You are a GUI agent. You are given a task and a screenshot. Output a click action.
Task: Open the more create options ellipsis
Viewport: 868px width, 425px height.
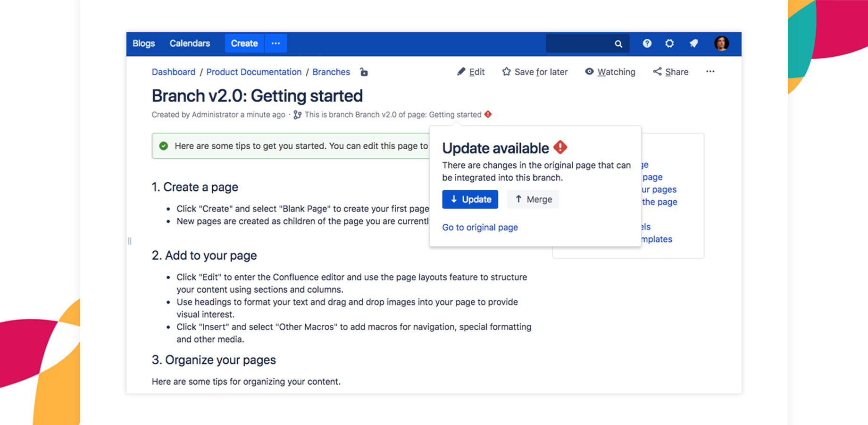click(276, 43)
